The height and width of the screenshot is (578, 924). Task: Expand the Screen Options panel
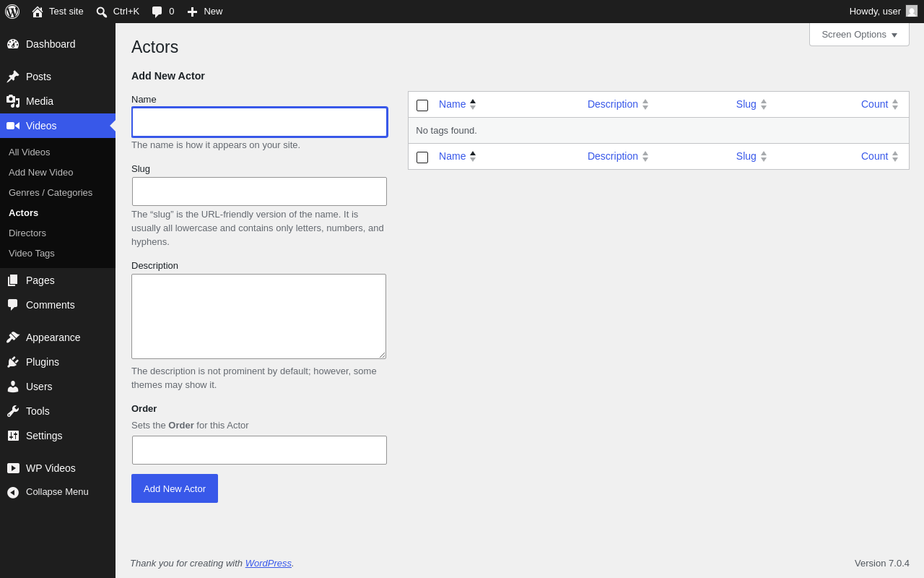pyautogui.click(x=859, y=35)
